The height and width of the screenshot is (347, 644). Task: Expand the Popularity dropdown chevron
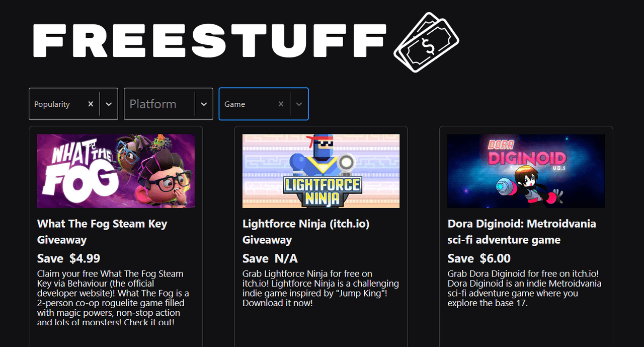click(109, 104)
